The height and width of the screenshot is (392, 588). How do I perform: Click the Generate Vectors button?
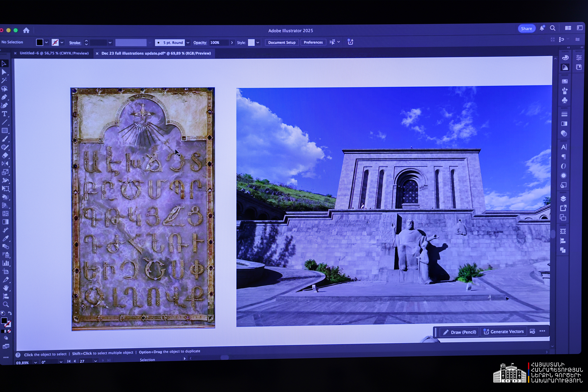(503, 332)
